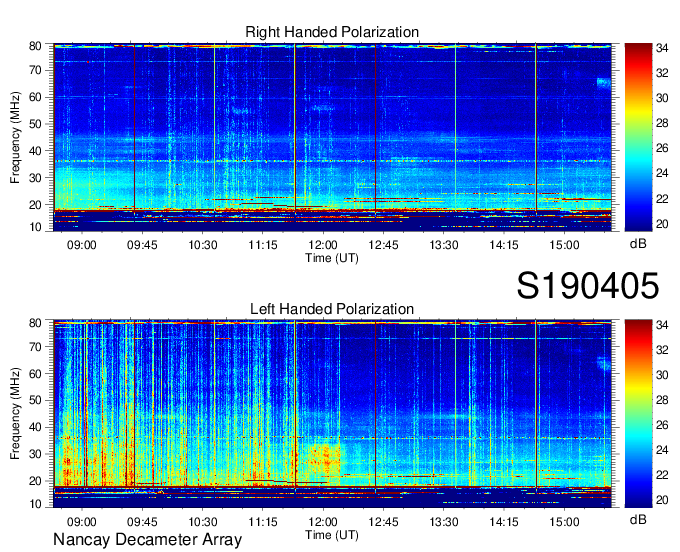
Task: Click the 12:00 tick label on bottom plot
Action: coord(323,522)
